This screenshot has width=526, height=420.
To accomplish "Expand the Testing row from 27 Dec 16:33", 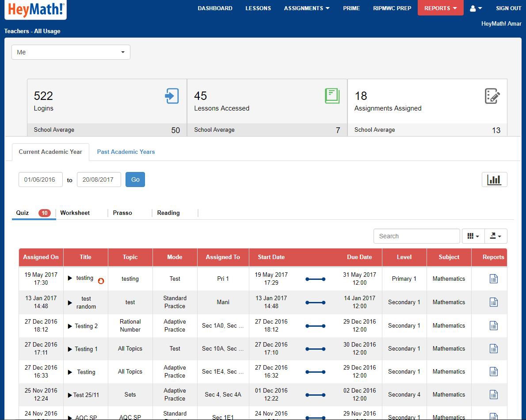I will (x=70, y=372).
